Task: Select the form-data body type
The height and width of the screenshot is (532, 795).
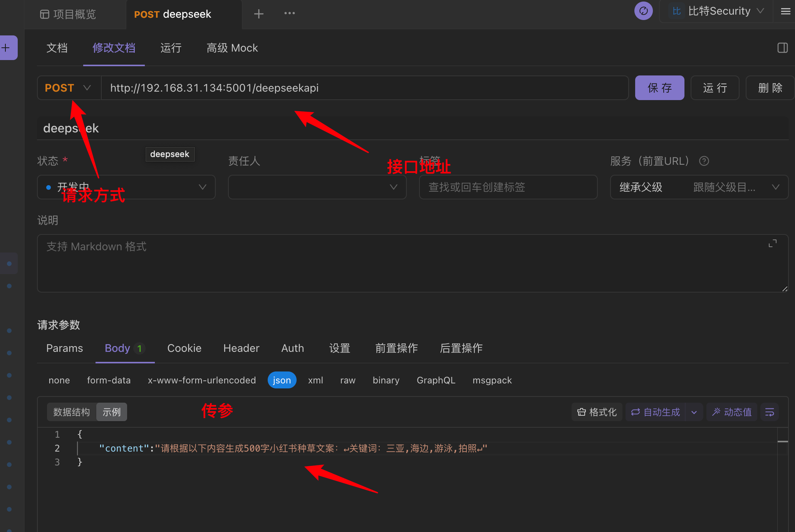Action: click(109, 380)
